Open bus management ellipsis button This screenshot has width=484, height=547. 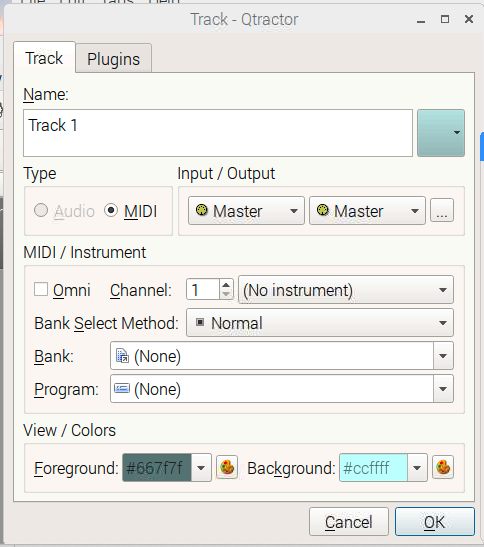[442, 210]
